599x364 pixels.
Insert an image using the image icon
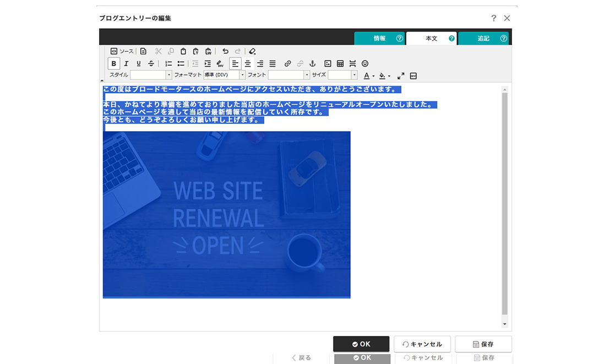pos(328,64)
